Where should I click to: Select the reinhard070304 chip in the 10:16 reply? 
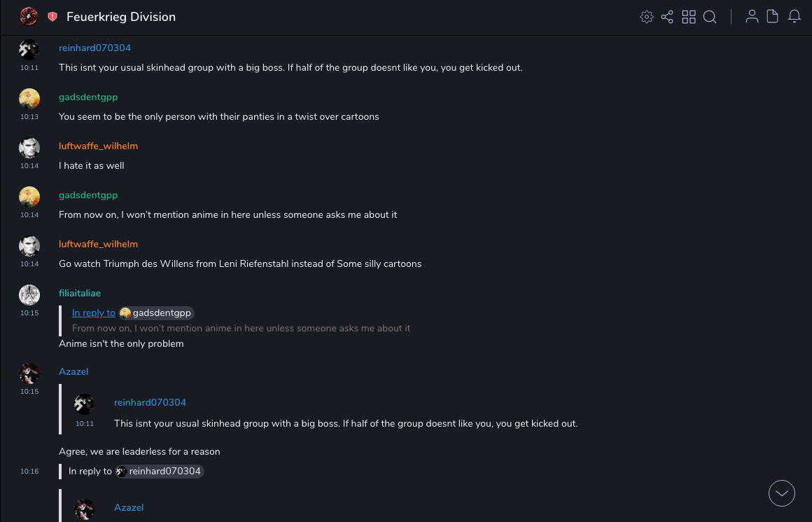click(x=160, y=472)
